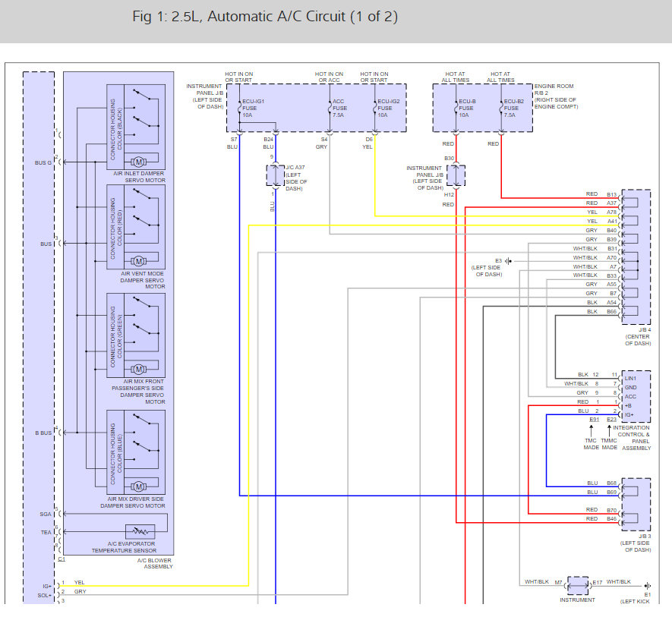Click the 'BUS G' terminal label

pyautogui.click(x=43, y=163)
